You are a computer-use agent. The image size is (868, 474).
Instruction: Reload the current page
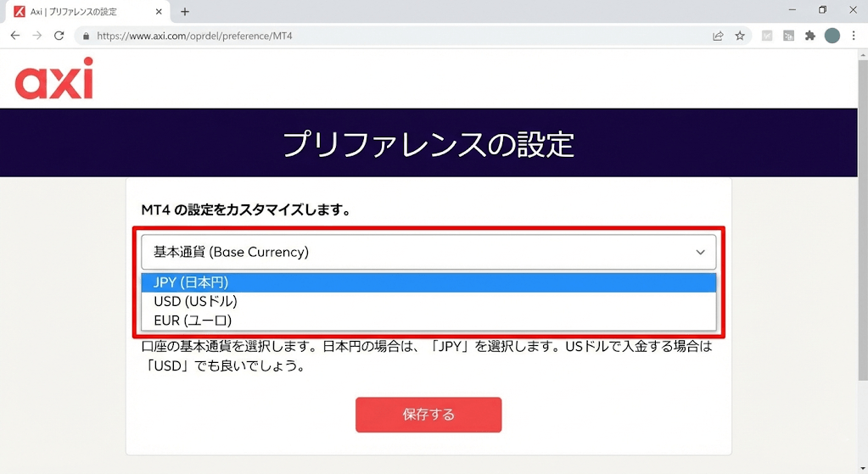[59, 36]
